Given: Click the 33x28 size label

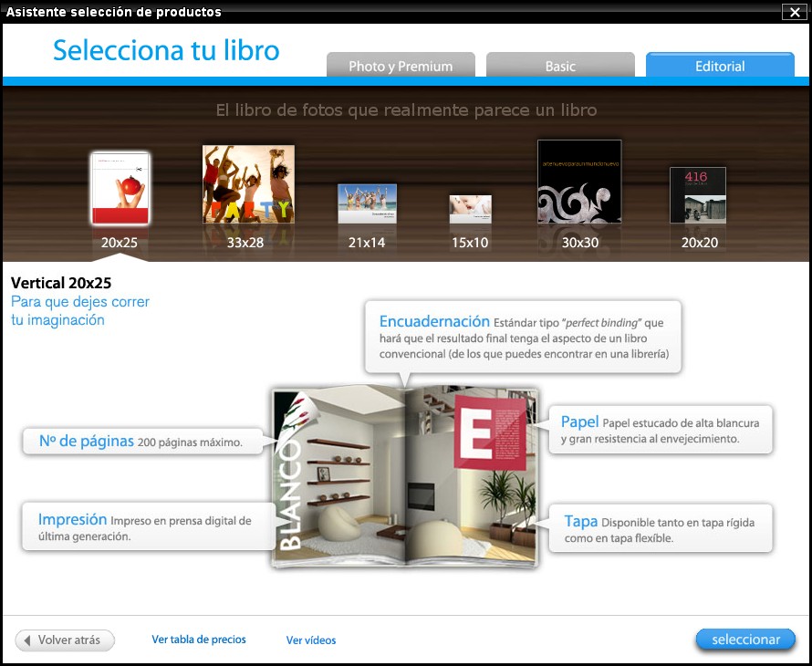Looking at the screenshot, I should pos(245,243).
